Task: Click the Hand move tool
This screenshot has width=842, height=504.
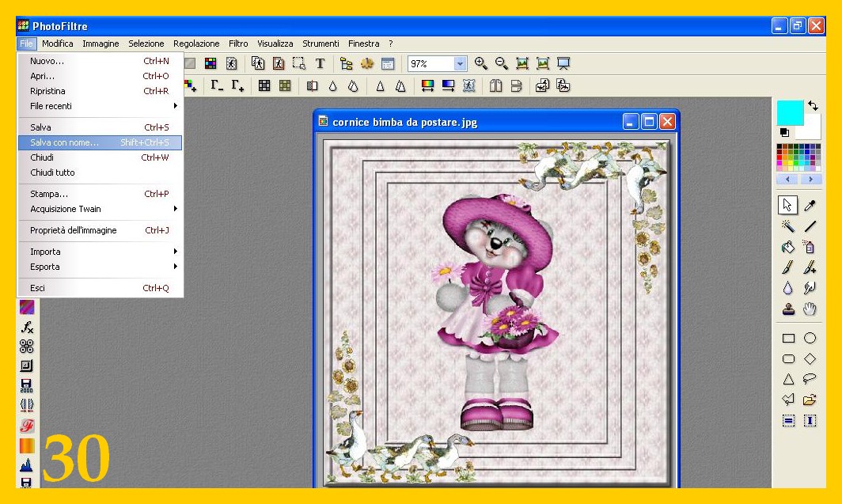Action: [x=810, y=309]
